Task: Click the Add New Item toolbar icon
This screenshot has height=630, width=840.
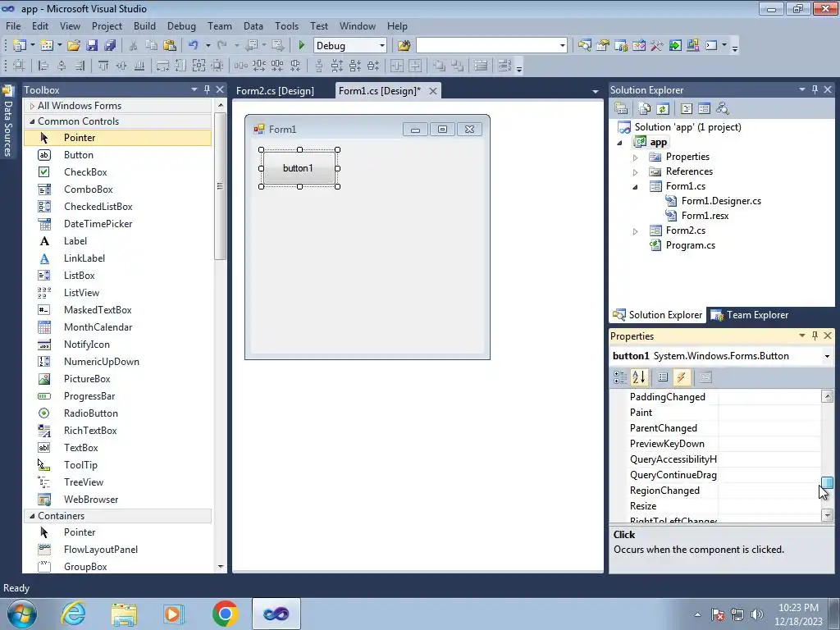Action: pos(47,46)
